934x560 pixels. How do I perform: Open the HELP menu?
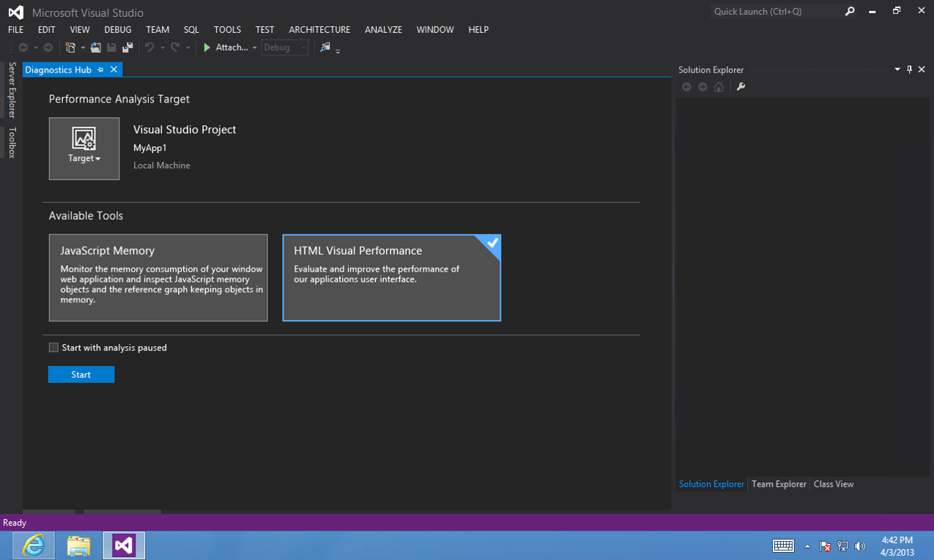point(478,30)
